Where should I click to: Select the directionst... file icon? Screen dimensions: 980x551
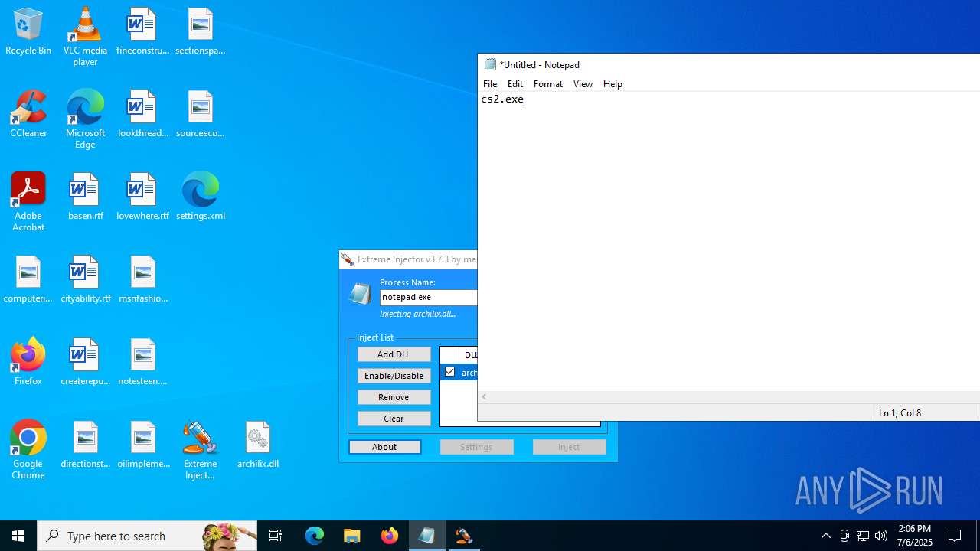click(x=85, y=445)
